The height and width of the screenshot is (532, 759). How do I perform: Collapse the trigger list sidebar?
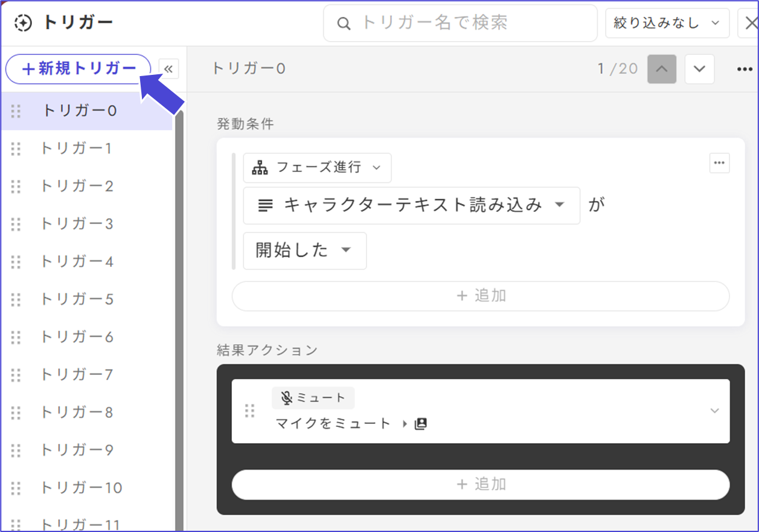(168, 69)
